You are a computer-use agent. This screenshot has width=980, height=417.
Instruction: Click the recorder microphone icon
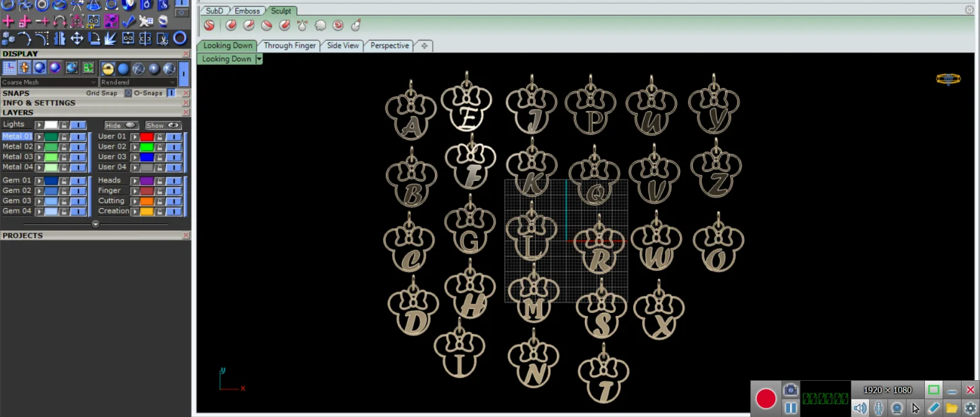tap(878, 408)
